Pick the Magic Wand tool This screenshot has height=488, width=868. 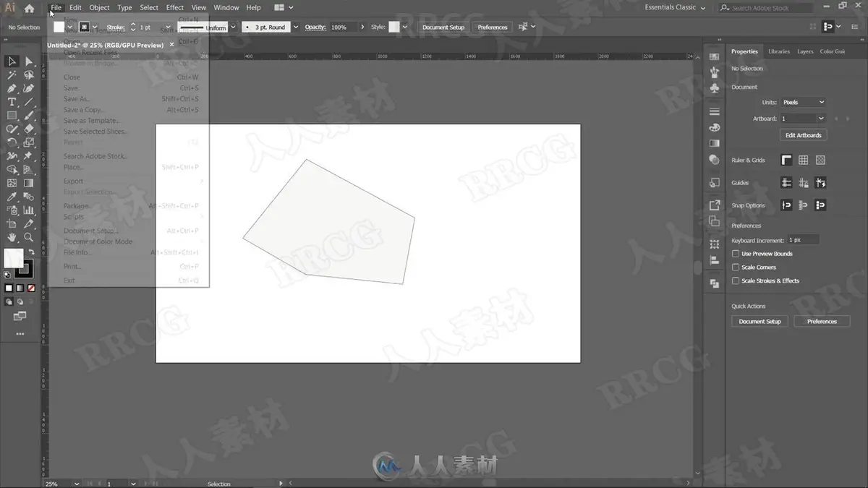(x=12, y=75)
